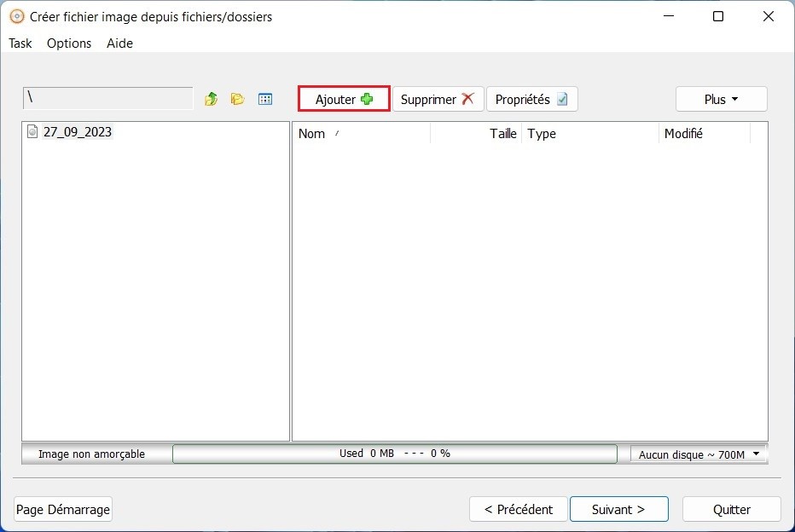
Task: Click the green plus icon on Ajouter
Action: (367, 99)
